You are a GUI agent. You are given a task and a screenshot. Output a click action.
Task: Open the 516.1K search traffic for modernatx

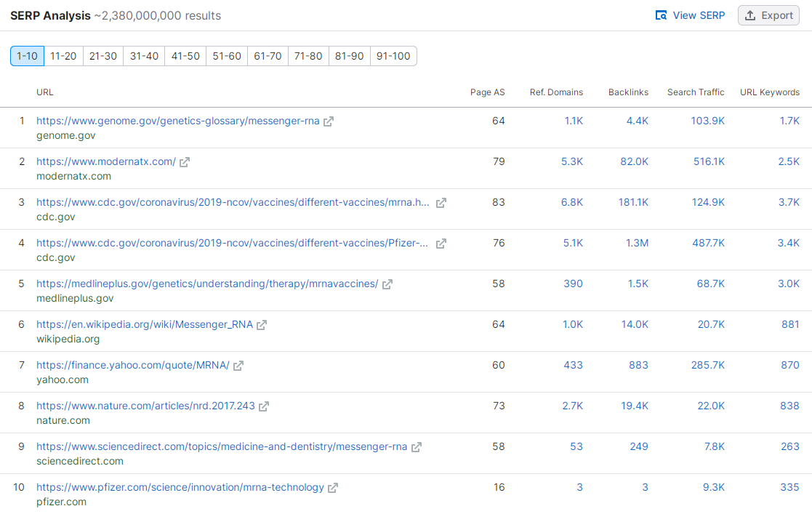click(709, 161)
